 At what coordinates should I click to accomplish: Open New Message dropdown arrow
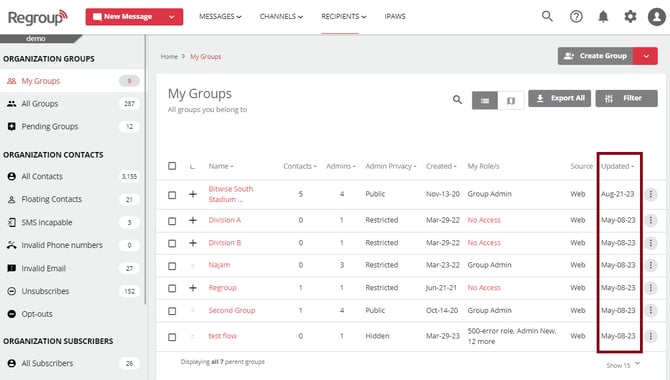[172, 17]
